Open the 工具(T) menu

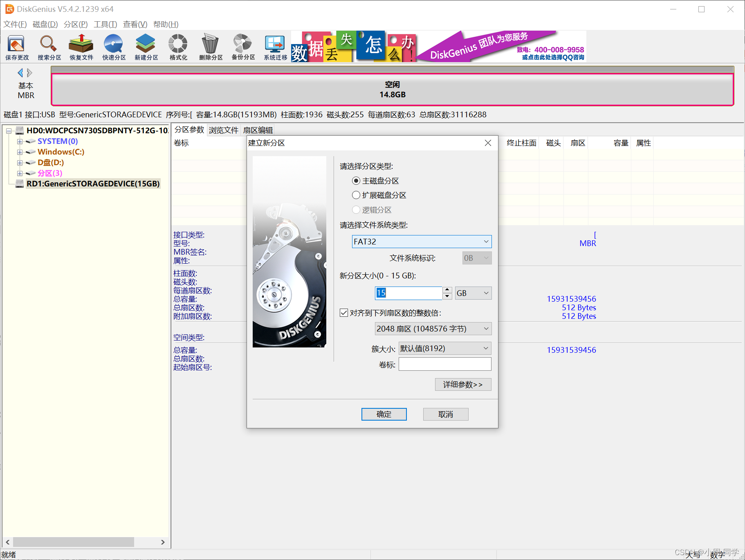point(105,24)
